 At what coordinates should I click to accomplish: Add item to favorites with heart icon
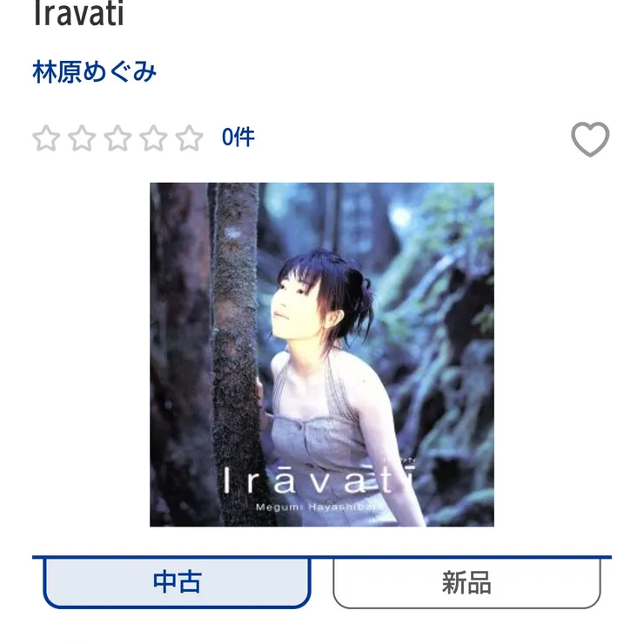(x=590, y=139)
